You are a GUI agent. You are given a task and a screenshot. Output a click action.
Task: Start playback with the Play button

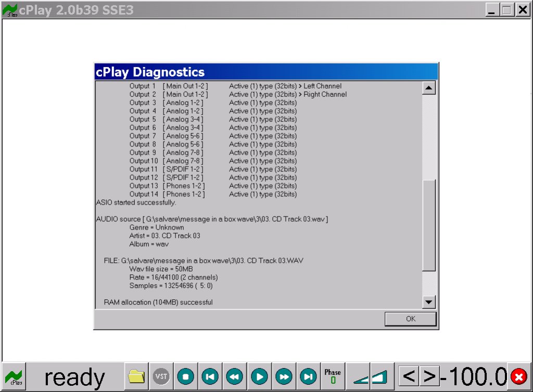(x=259, y=376)
